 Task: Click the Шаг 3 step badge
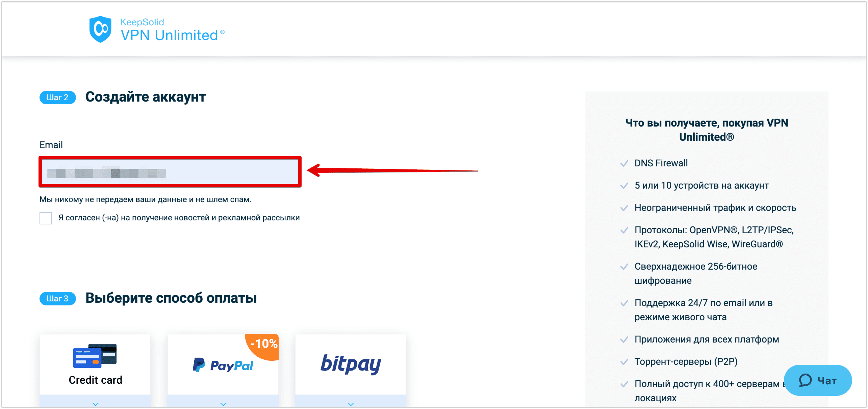pyautogui.click(x=57, y=299)
